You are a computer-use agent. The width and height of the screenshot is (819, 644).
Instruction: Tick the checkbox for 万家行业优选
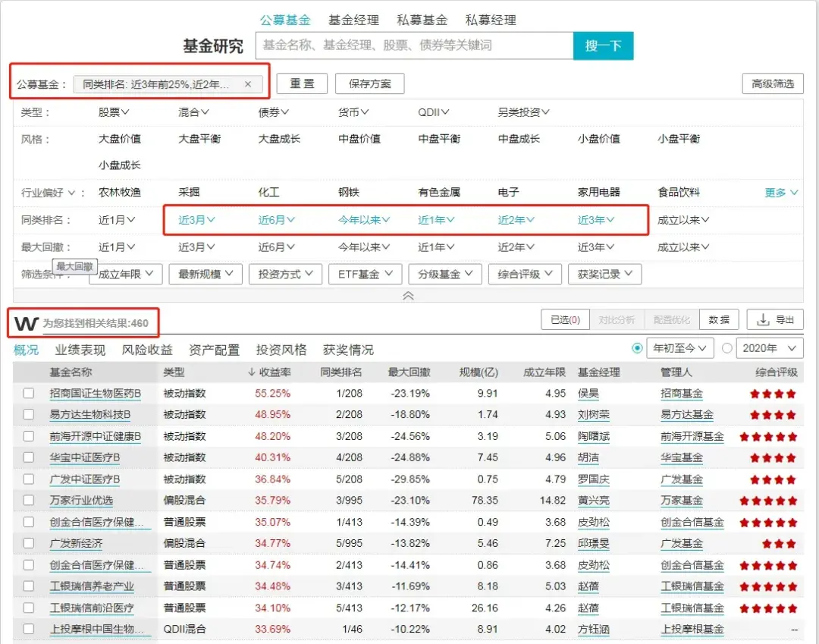(29, 501)
